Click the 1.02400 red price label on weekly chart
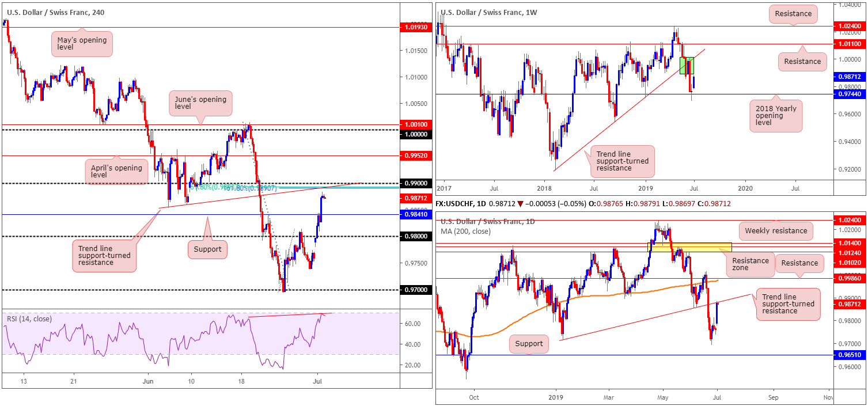This screenshot has width=868, height=406. (849, 26)
